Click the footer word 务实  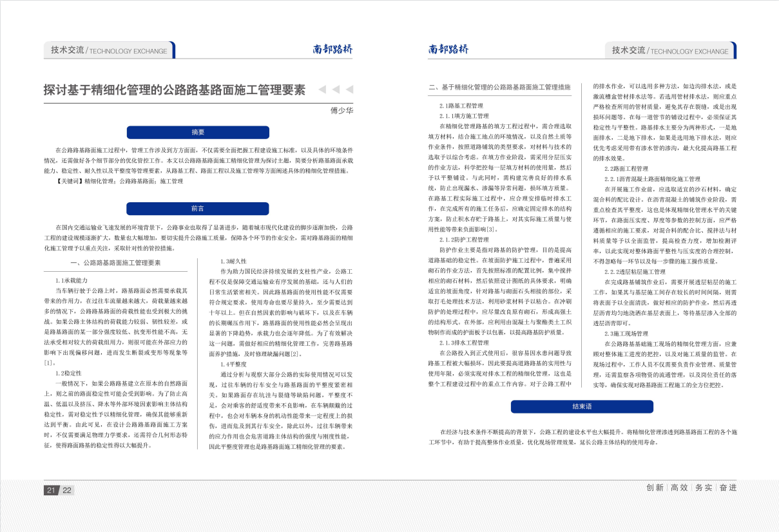[704, 488]
